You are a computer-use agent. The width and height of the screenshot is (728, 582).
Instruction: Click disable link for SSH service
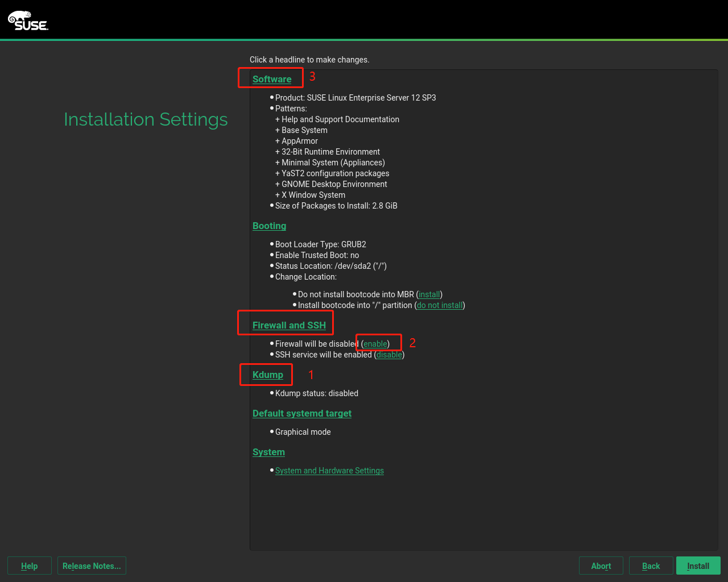tap(389, 355)
